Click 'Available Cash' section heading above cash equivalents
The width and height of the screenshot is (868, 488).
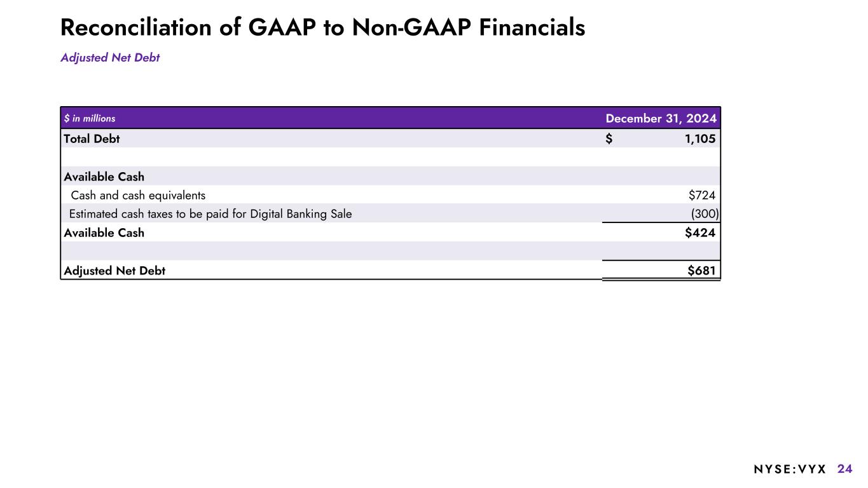[104, 176]
